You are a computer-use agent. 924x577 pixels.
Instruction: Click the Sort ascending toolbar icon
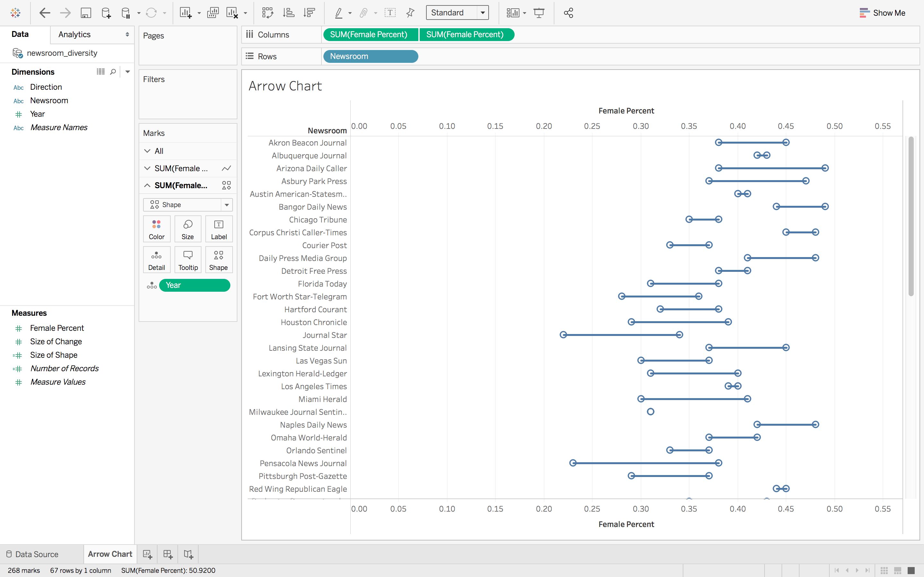click(x=289, y=13)
